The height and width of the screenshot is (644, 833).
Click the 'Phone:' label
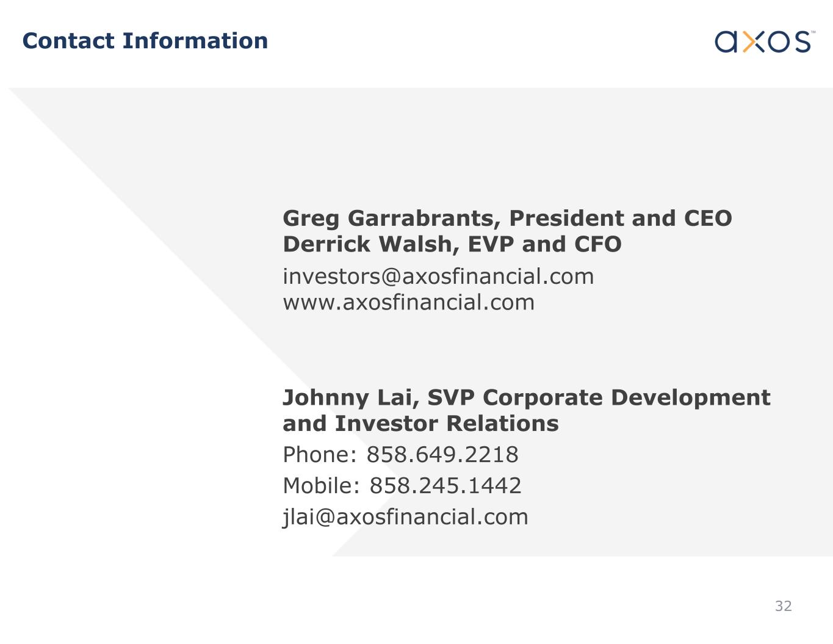(320, 455)
